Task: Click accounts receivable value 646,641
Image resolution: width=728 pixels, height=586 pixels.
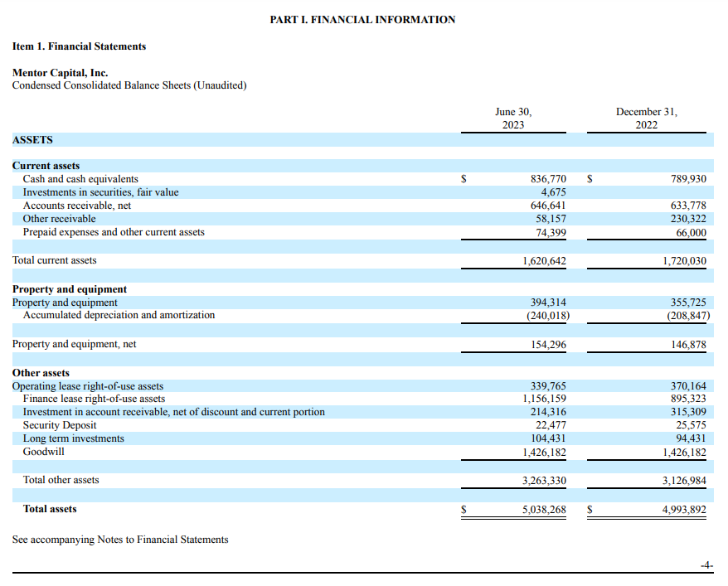Action: point(548,206)
